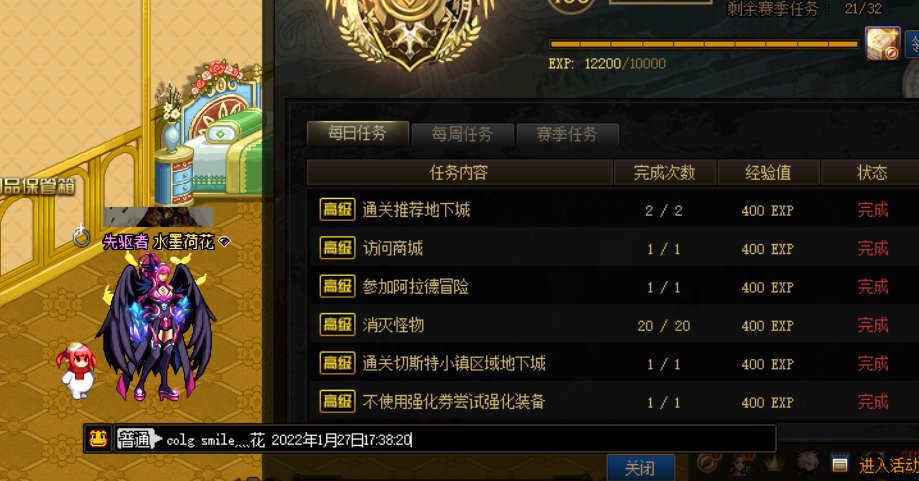Select the 通关推荐地下城 task row

612,210
